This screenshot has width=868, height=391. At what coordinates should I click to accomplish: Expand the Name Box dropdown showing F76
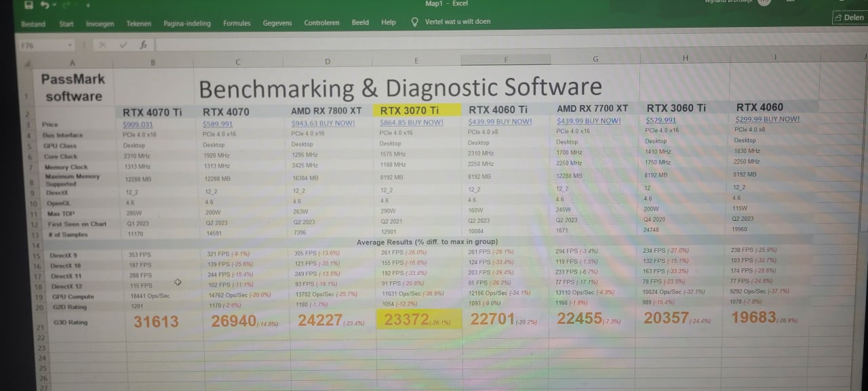(71, 45)
